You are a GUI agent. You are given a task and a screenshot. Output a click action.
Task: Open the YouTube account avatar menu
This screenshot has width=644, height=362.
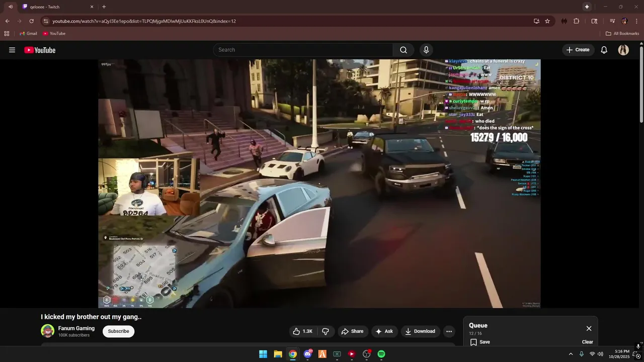point(623,50)
